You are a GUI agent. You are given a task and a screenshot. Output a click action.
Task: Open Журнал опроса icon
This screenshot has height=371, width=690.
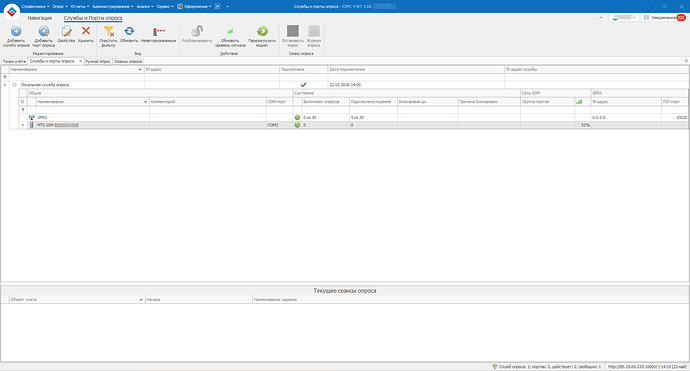pyautogui.click(x=314, y=31)
